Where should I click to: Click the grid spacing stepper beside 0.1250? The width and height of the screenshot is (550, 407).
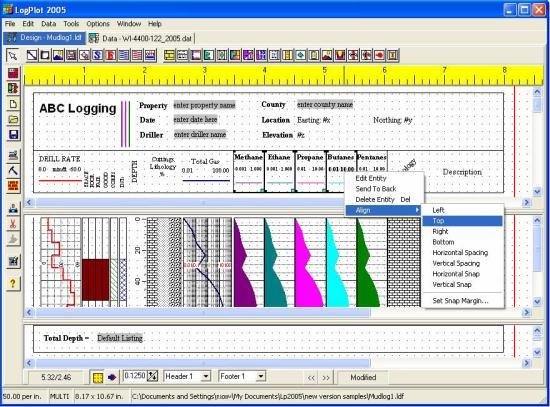(153, 376)
